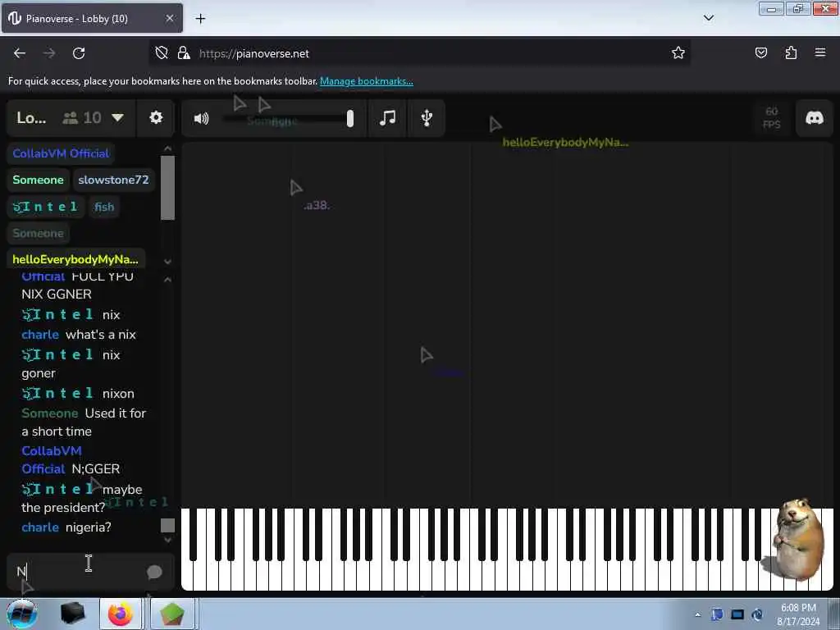This screenshot has height=630, width=840.
Task: Click the user list scrollbar thumb
Action: [167, 188]
